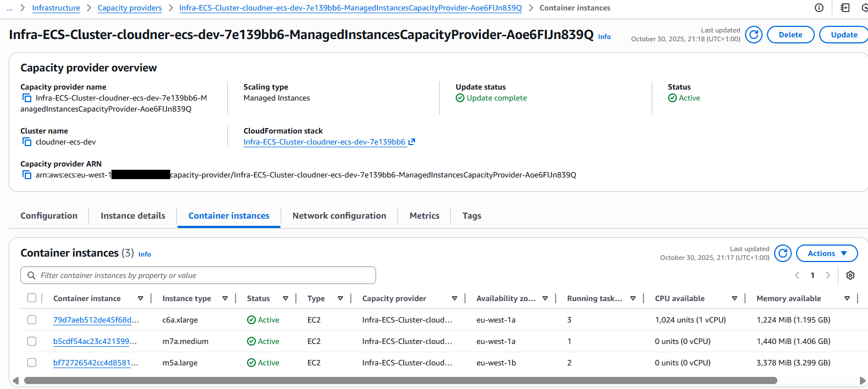The height and width of the screenshot is (389, 868).
Task: Copy the cluster name cloudner-ecs-dev
Action: [x=27, y=142]
